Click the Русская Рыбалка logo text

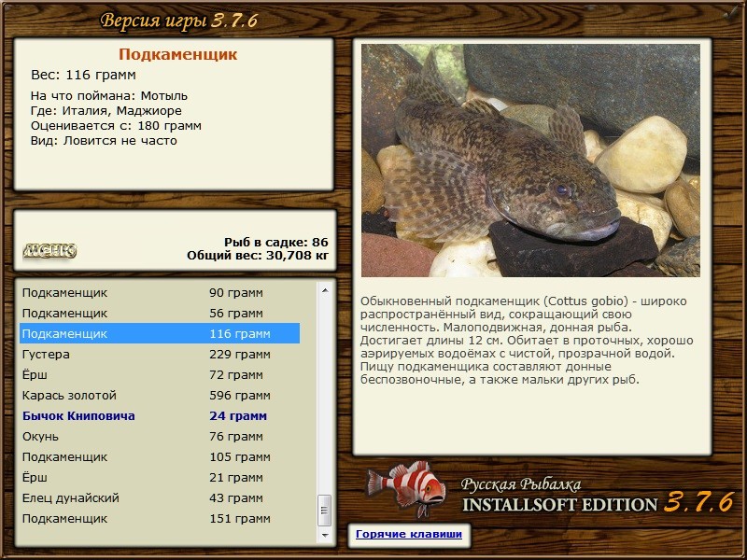point(521,483)
